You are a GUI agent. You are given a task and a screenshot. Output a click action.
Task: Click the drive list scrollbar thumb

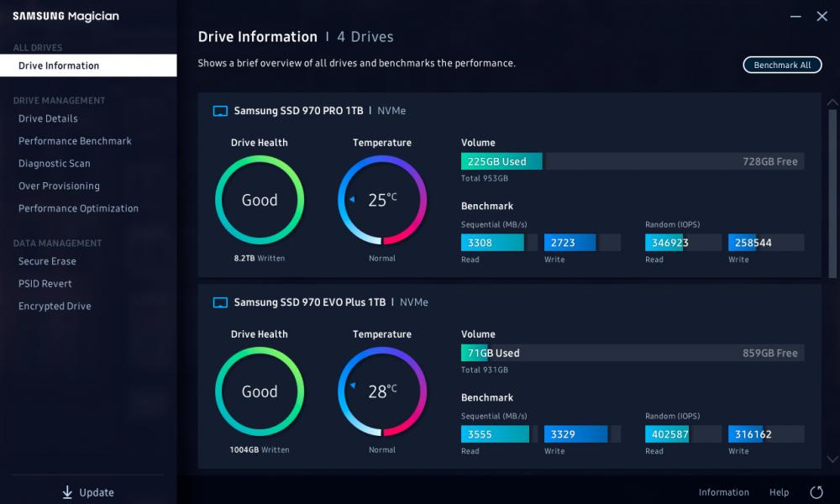point(832,193)
